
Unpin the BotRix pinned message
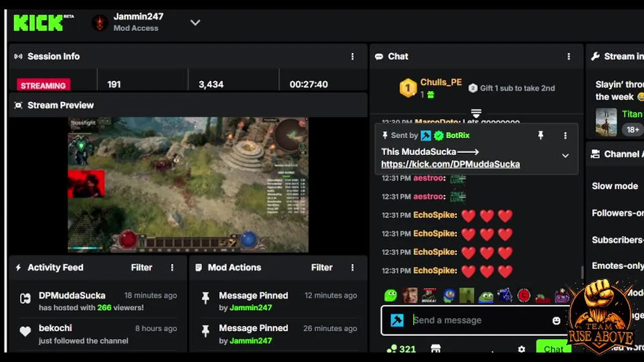tap(540, 135)
